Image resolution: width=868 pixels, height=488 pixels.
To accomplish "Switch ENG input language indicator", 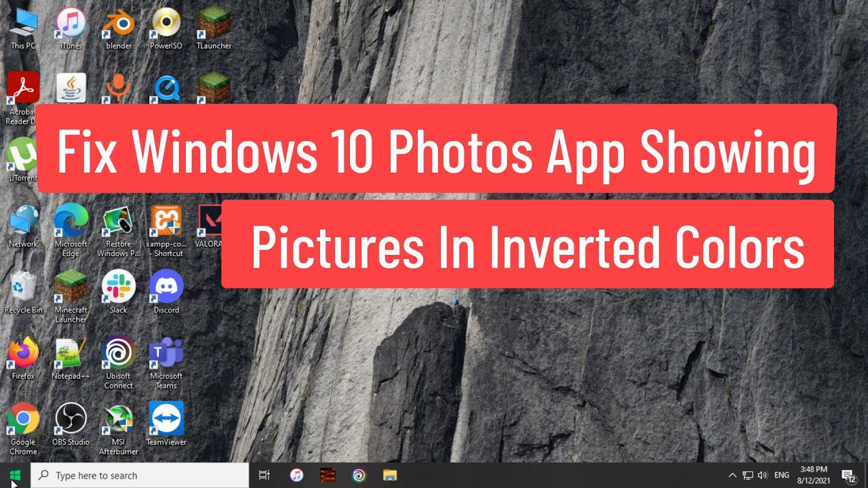I will [x=781, y=475].
